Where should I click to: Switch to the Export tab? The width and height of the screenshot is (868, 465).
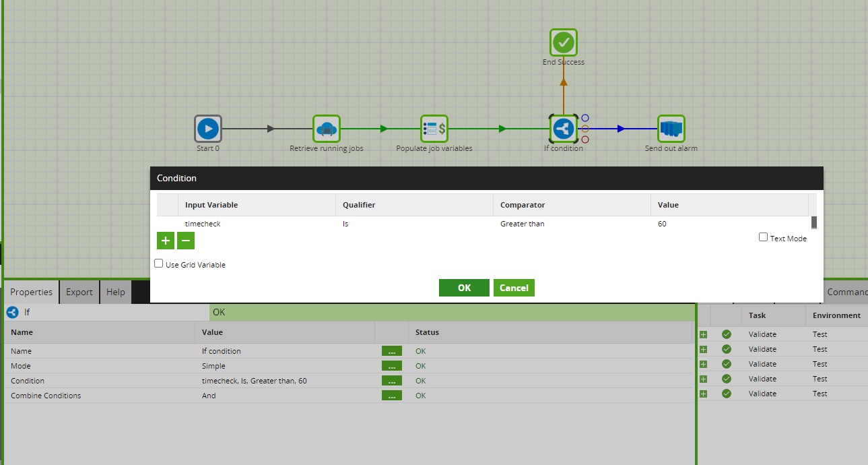click(79, 292)
